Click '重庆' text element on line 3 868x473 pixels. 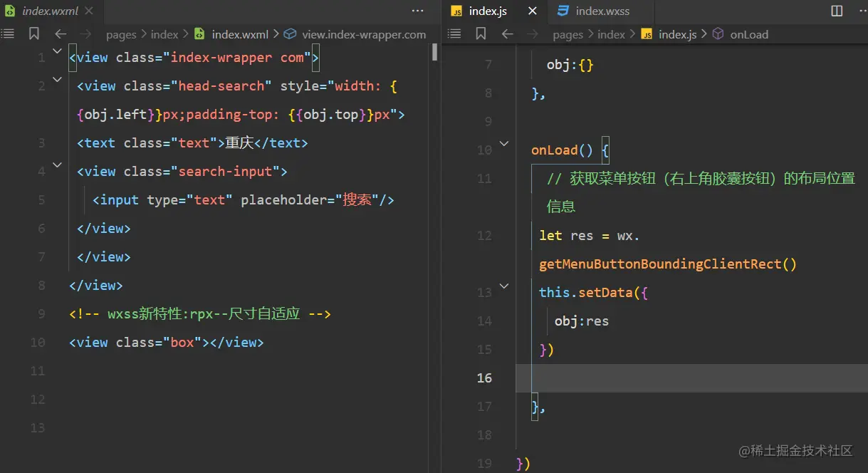239,143
